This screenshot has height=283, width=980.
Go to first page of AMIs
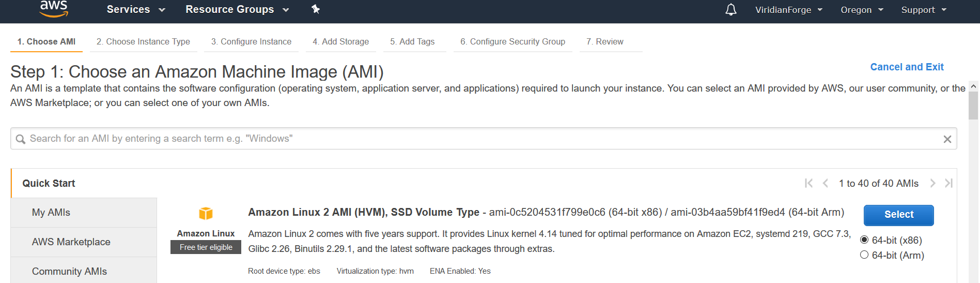pos(808,183)
